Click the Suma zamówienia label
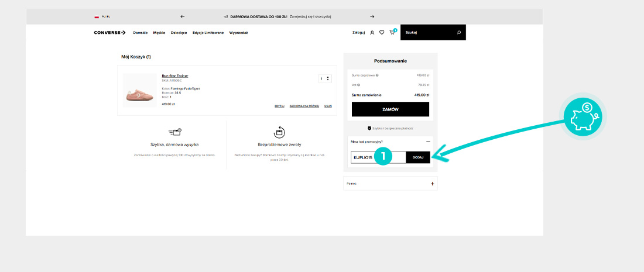The height and width of the screenshot is (272, 644). (x=366, y=95)
